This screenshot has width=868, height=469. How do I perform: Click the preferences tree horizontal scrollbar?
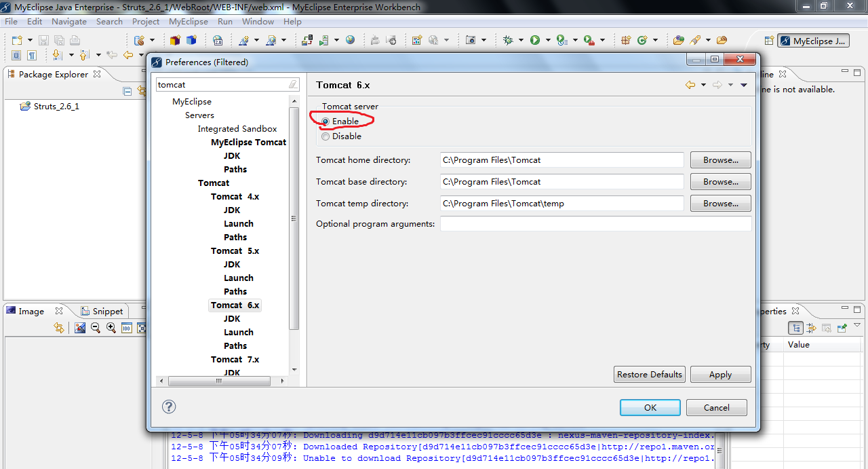coord(219,381)
